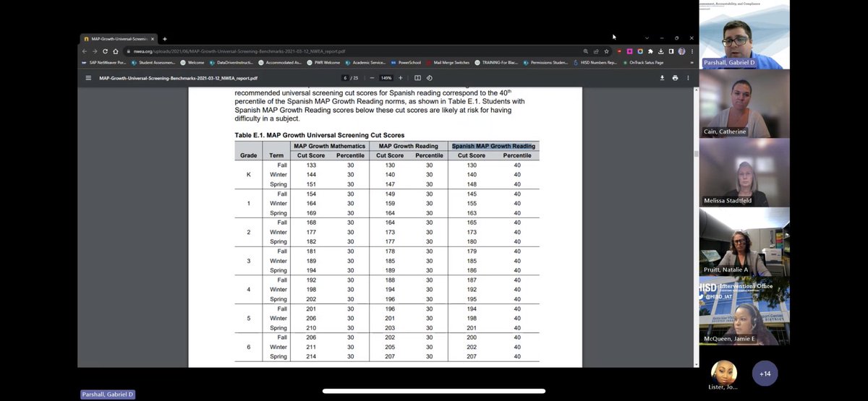
Task: Open DataDrivenInstructi... bookmark
Action: 233,63
